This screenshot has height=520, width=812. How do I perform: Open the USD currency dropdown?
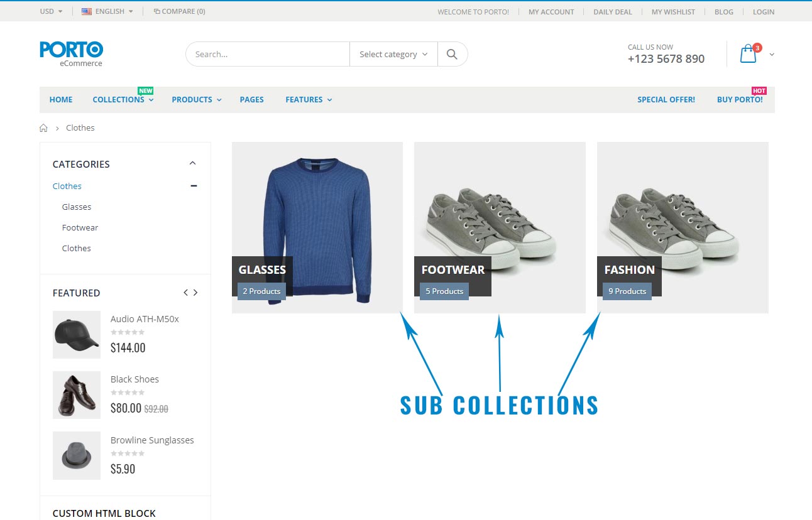tap(51, 11)
